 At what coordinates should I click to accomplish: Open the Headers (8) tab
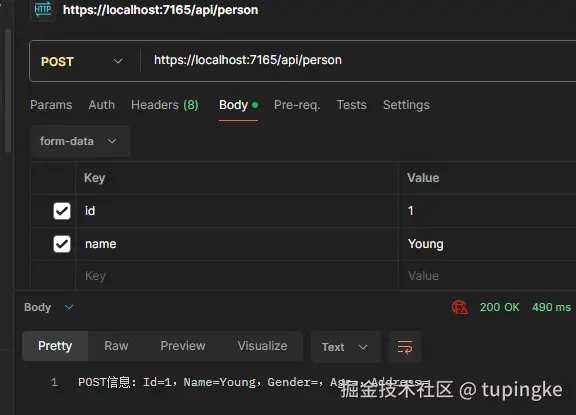pyautogui.click(x=165, y=105)
